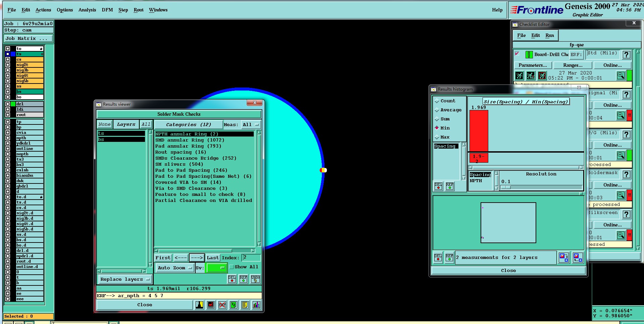Open results magnifier for the Silkscreen check
The image size is (644, 324).
point(621,235)
